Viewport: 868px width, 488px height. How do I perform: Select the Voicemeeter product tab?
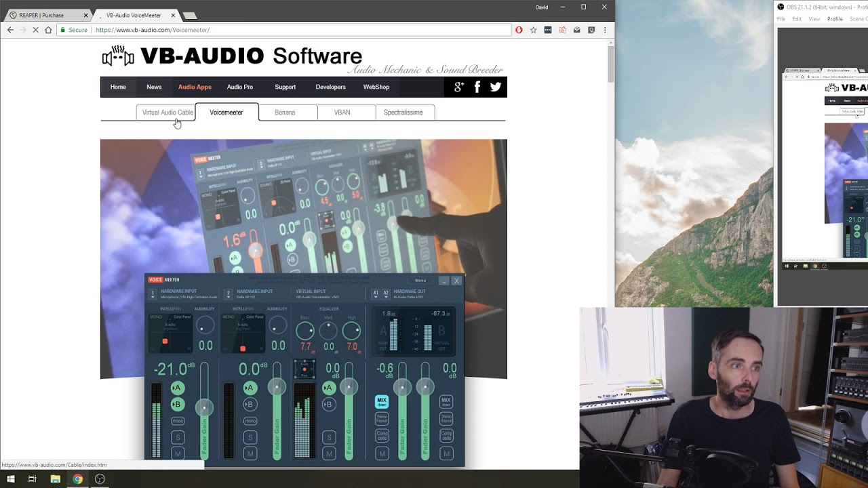coord(226,113)
